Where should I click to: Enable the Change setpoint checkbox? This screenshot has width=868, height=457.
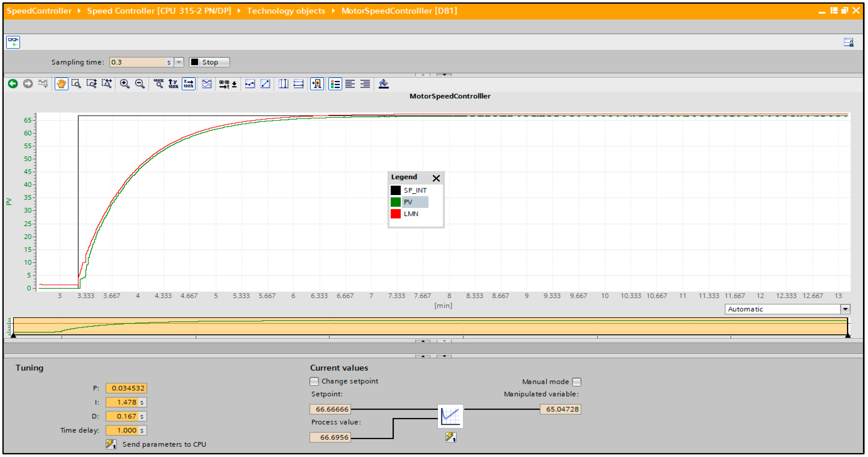click(314, 382)
